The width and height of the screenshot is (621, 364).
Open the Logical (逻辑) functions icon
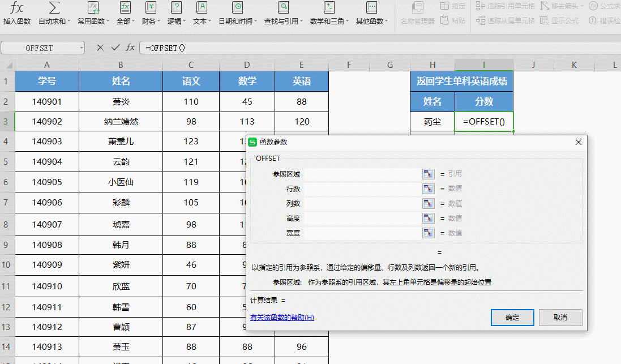[176, 8]
